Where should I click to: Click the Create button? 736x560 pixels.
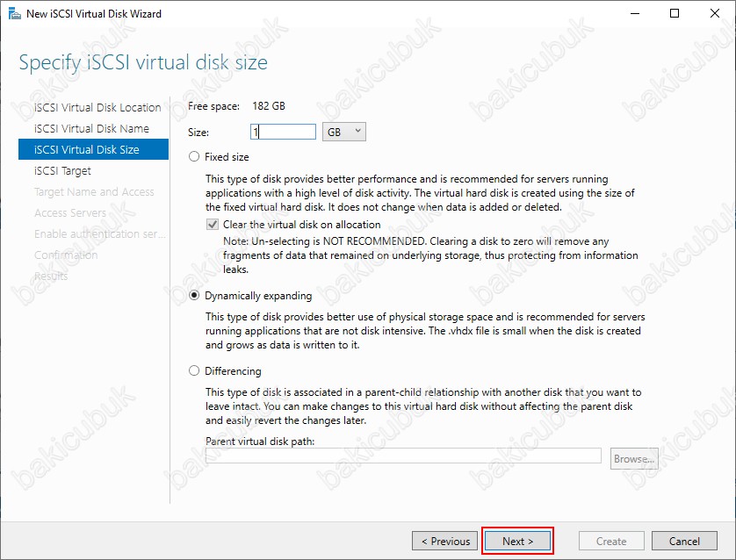click(x=611, y=541)
